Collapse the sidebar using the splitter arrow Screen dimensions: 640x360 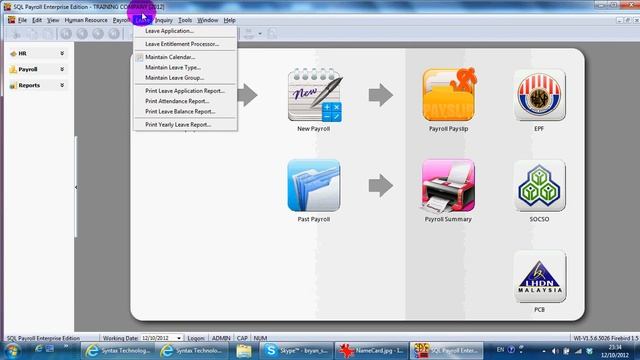(x=76, y=187)
